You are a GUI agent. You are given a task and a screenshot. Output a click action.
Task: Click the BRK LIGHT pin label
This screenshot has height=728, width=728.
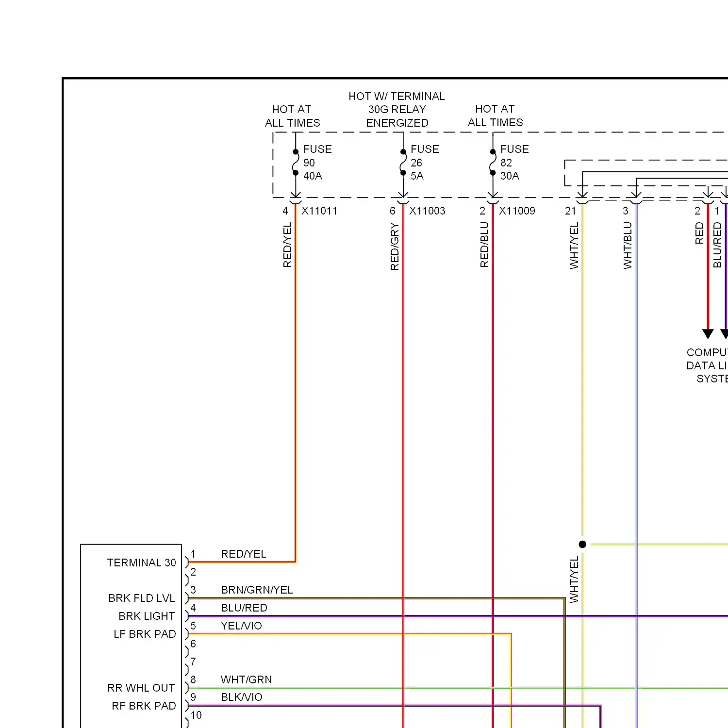(147, 616)
